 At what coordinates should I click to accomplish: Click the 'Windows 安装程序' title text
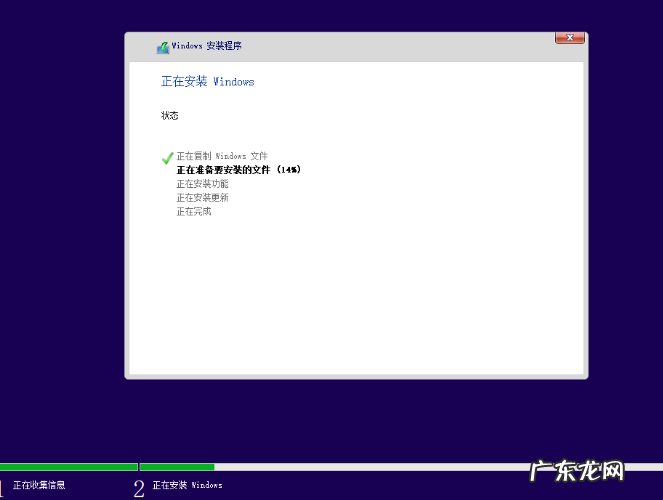[x=206, y=46]
